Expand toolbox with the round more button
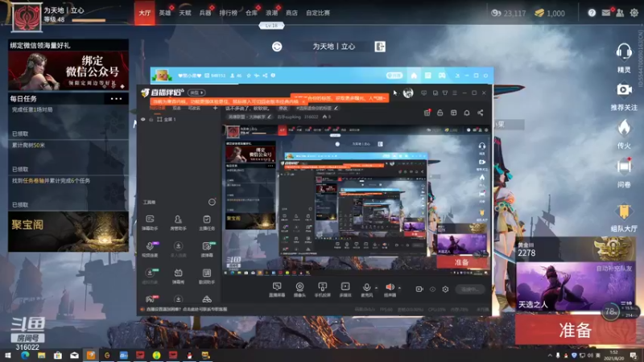 [x=212, y=202]
